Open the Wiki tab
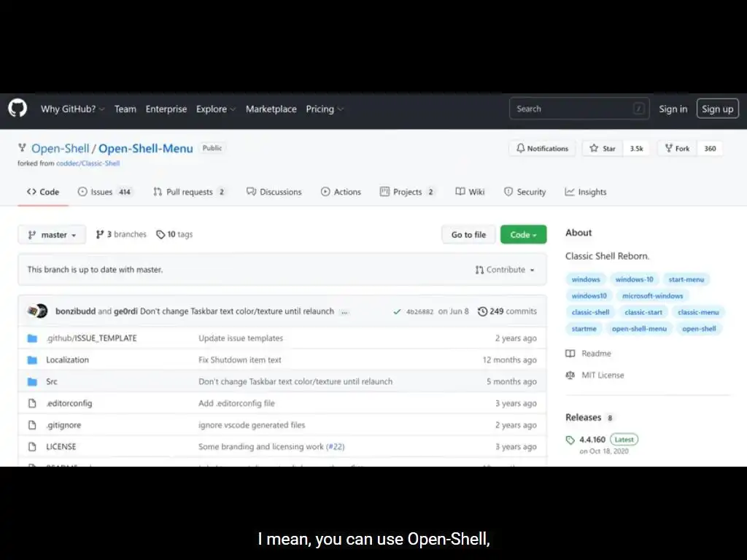The height and width of the screenshot is (560, 747). tap(470, 192)
